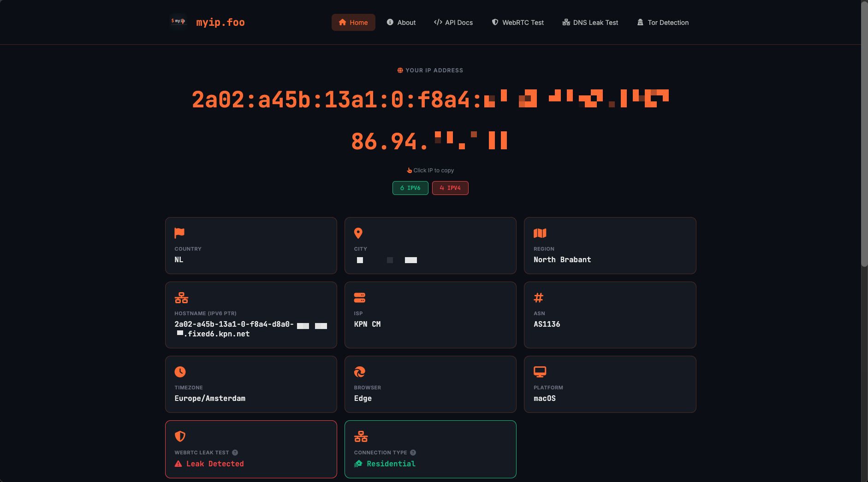Image resolution: width=868 pixels, height=482 pixels.
Task: Click the location pin icon on the City card
Action: pyautogui.click(x=359, y=233)
